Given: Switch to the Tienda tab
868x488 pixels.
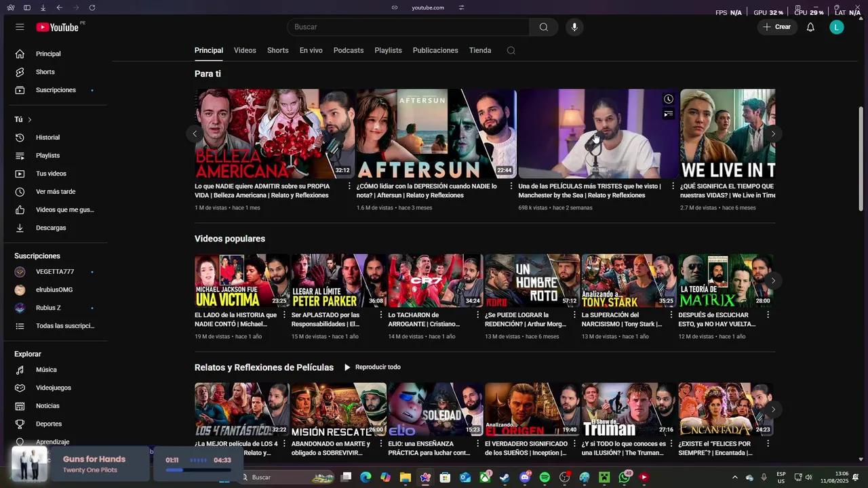Looking at the screenshot, I should point(480,50).
